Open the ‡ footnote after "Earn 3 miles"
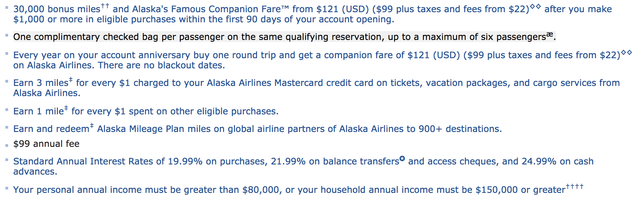 (x=70, y=80)
